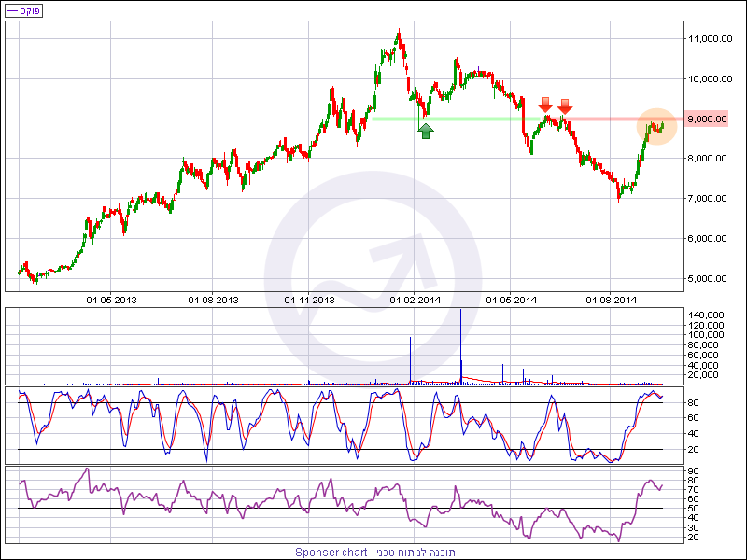Image resolution: width=747 pixels, height=560 pixels.
Task: Click the 80 level on stochastic panel axis
Action: [695, 403]
